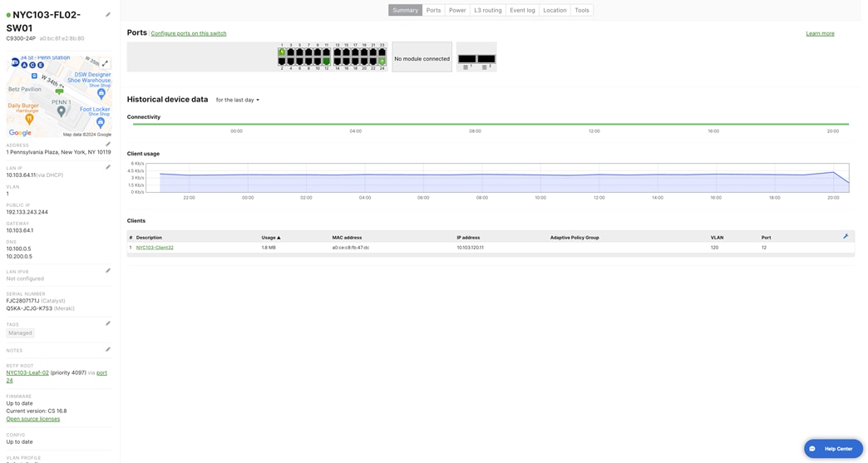868x463 pixels.
Task: Open the NYC103-Leaf-02 RSTP root link
Action: [x=27, y=373]
